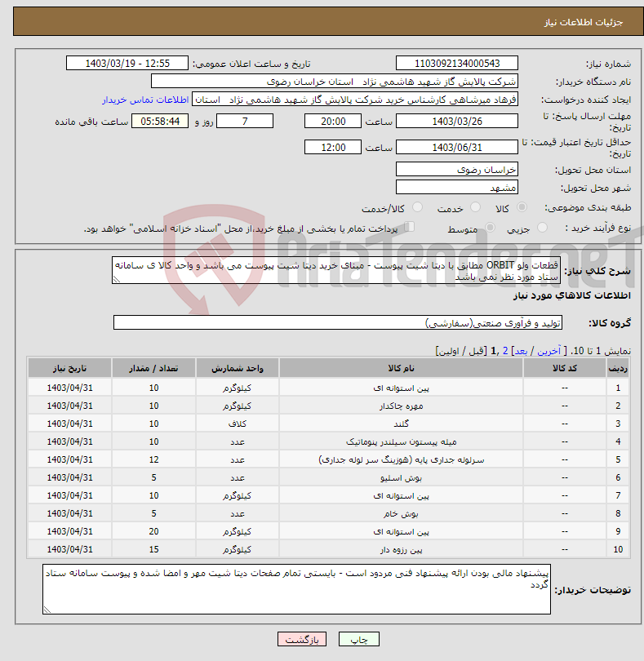Click the تاریخ نیاز column header

(69, 368)
